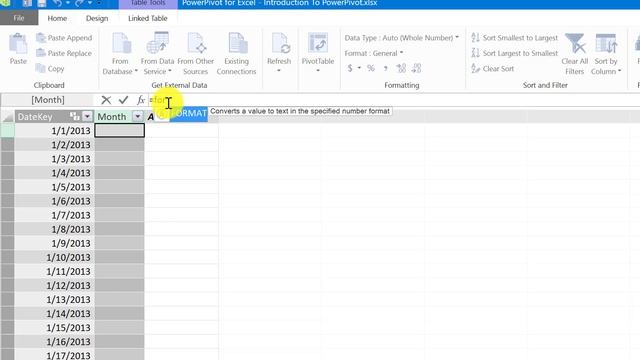
Task: Click the select-all table corner
Action: 8,117
